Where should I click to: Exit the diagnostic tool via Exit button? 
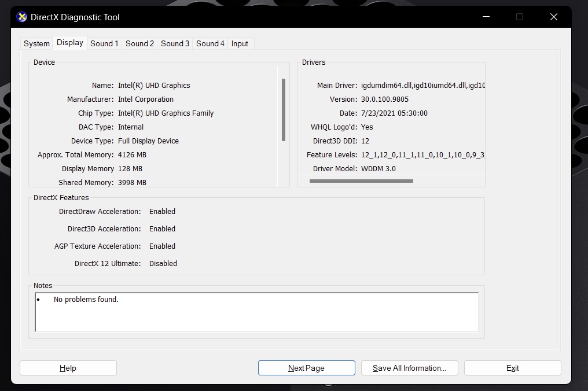pos(512,368)
